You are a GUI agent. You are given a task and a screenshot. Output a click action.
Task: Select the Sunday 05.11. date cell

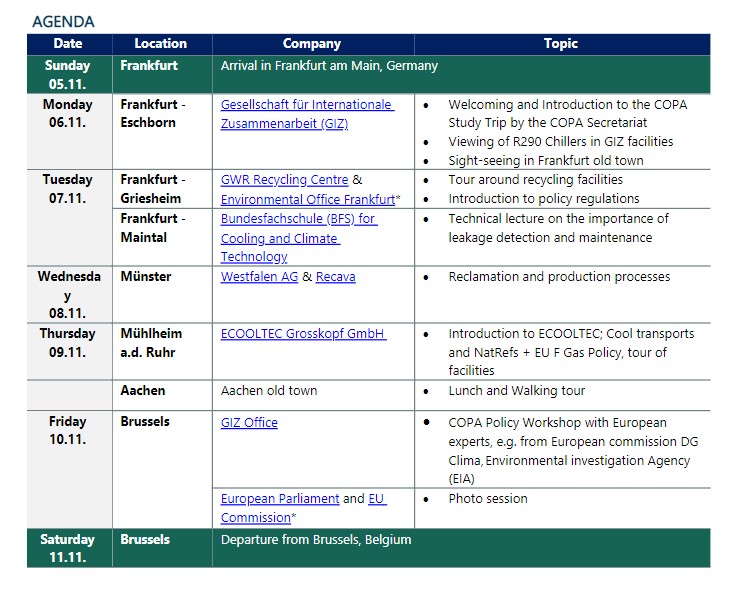coord(68,74)
